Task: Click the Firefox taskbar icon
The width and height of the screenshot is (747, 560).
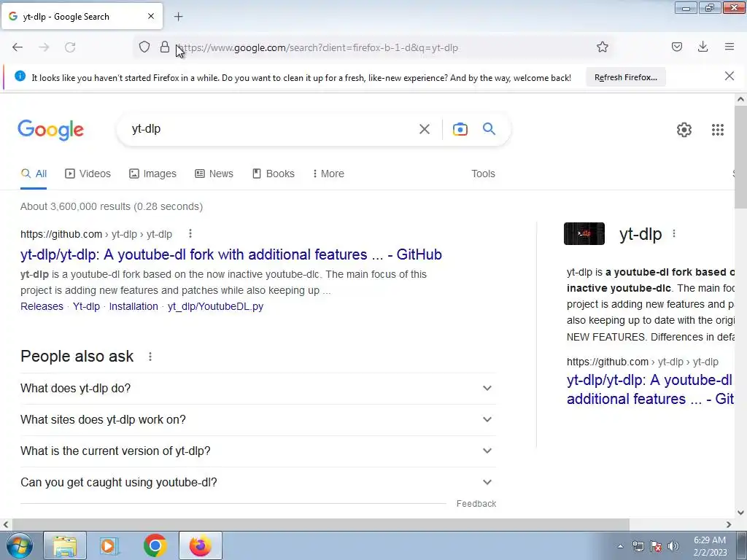Action: (200, 545)
